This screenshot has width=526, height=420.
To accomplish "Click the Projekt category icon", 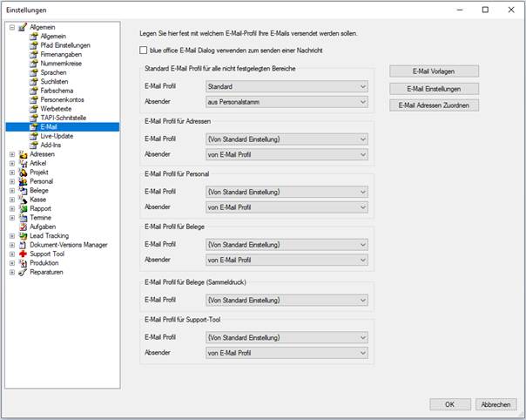I will [x=23, y=173].
